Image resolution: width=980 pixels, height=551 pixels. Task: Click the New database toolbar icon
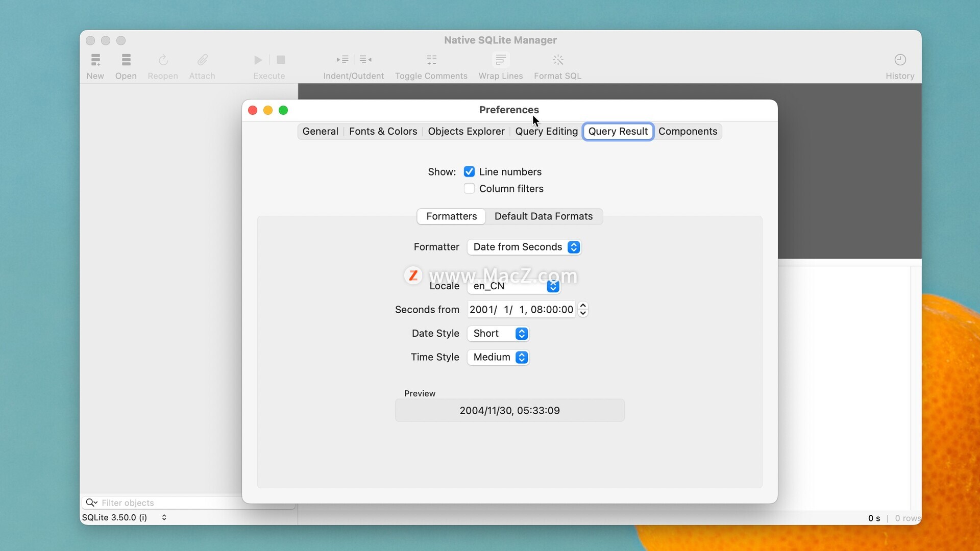[95, 60]
